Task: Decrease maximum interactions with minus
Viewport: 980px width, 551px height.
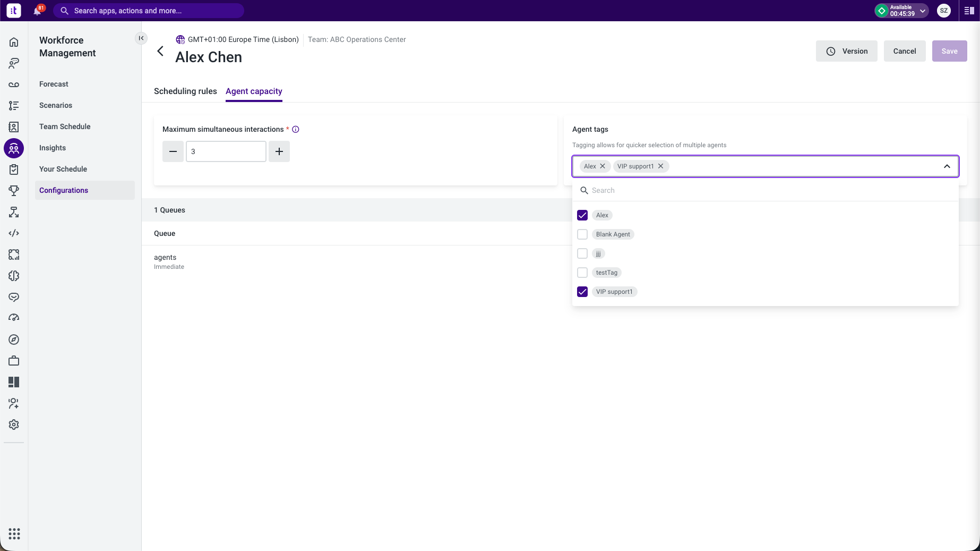Action: [173, 151]
